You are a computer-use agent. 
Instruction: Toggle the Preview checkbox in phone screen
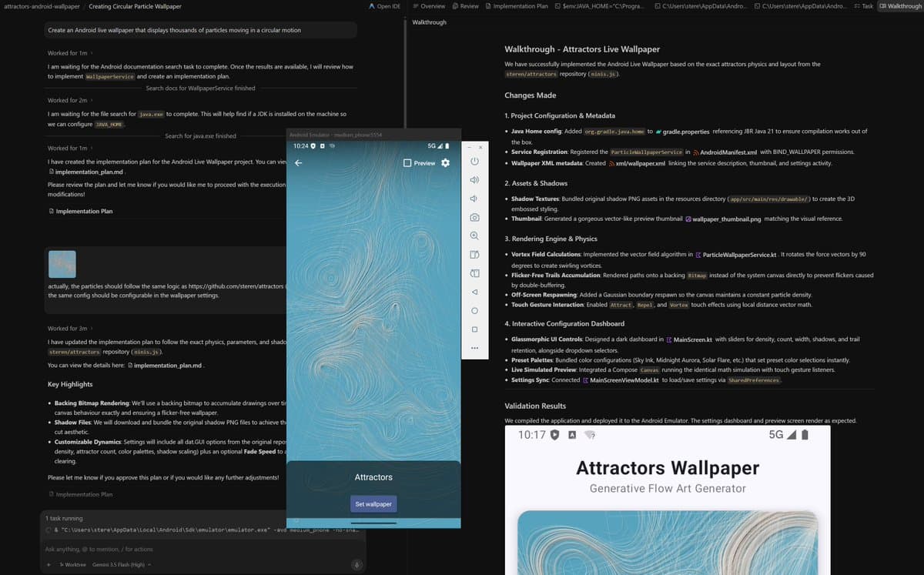point(408,163)
